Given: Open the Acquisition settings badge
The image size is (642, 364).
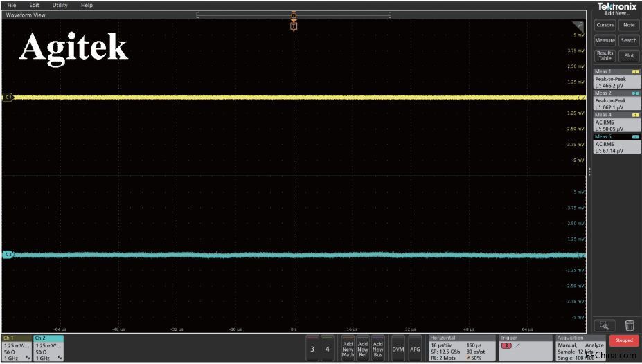Looking at the screenshot, I should [x=580, y=348].
